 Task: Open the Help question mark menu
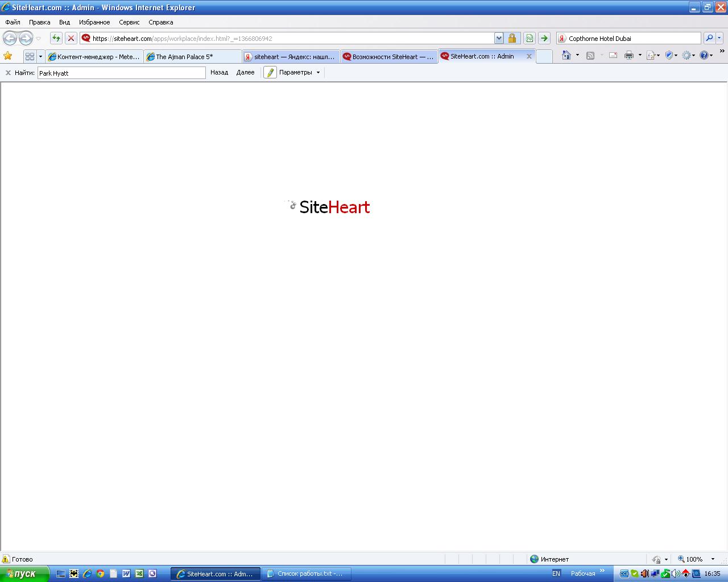(x=706, y=55)
